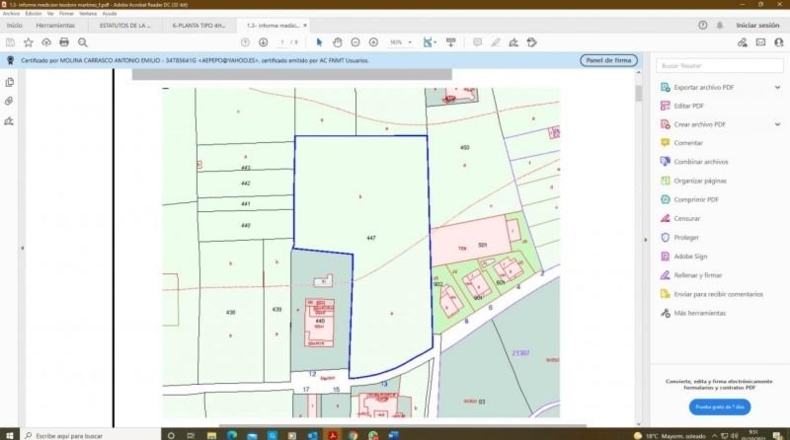Go to next page arrow
The image size is (790, 440).
(x=263, y=42)
